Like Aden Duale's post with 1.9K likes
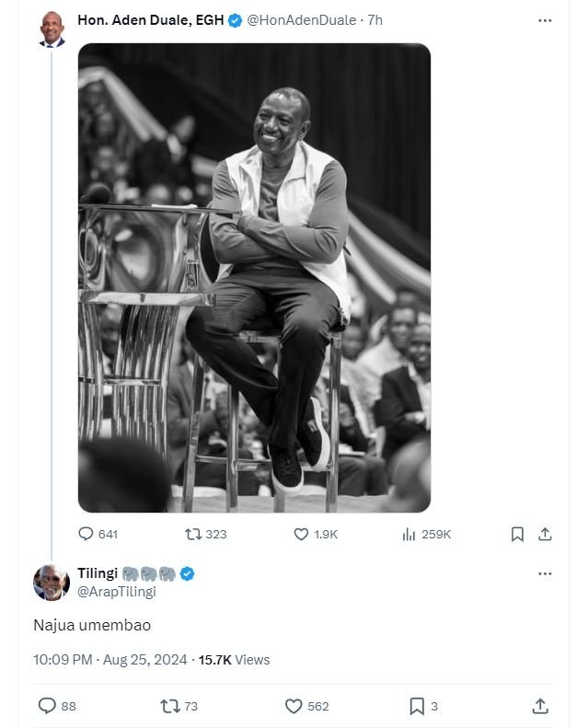The height and width of the screenshot is (728, 577). 301,534
